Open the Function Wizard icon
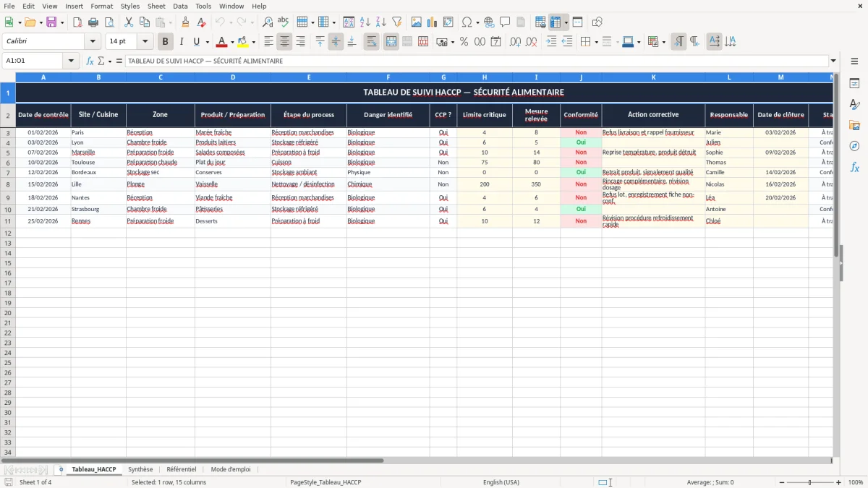868x488 pixels. coord(90,61)
